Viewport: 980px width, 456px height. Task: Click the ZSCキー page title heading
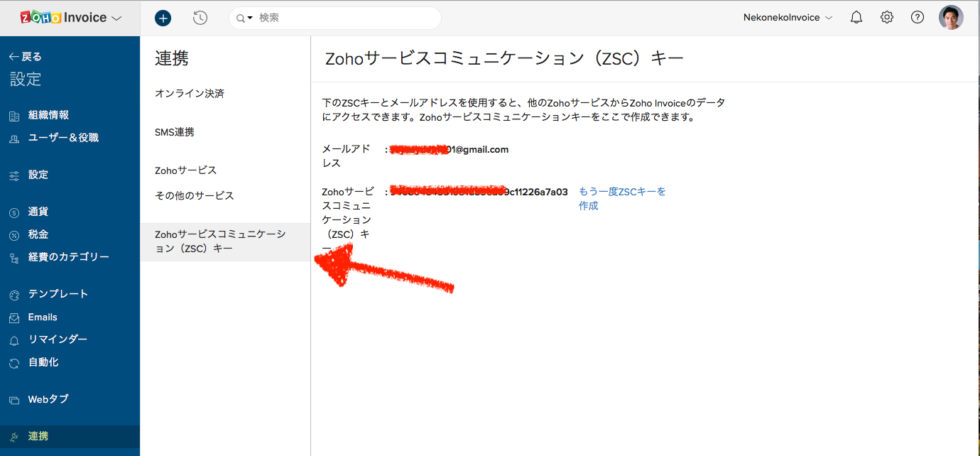[x=504, y=59]
